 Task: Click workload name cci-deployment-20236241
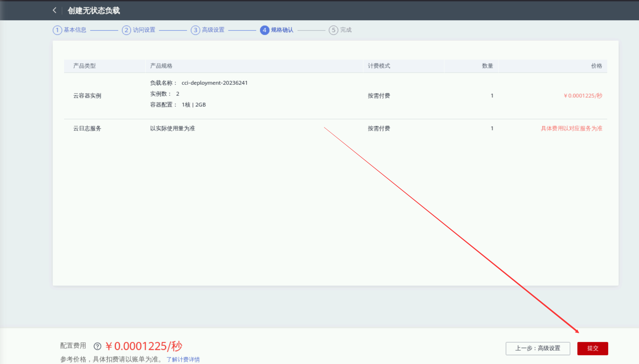pyautogui.click(x=214, y=83)
